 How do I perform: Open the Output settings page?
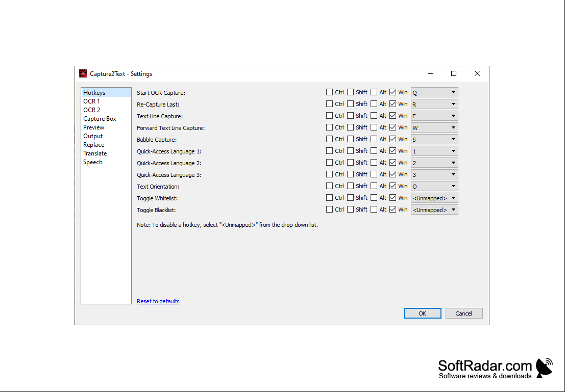[106, 136]
